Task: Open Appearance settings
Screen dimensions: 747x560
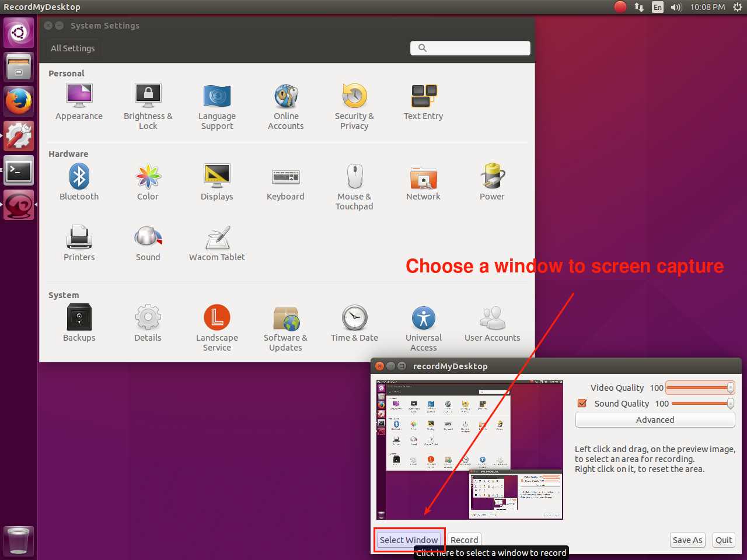Action: 79,102
